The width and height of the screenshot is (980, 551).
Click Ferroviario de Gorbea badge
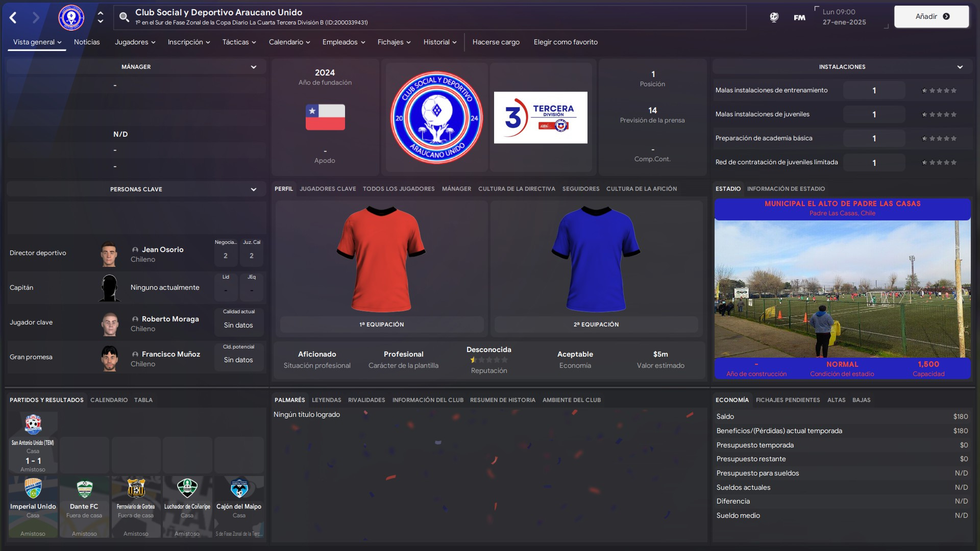136,488
